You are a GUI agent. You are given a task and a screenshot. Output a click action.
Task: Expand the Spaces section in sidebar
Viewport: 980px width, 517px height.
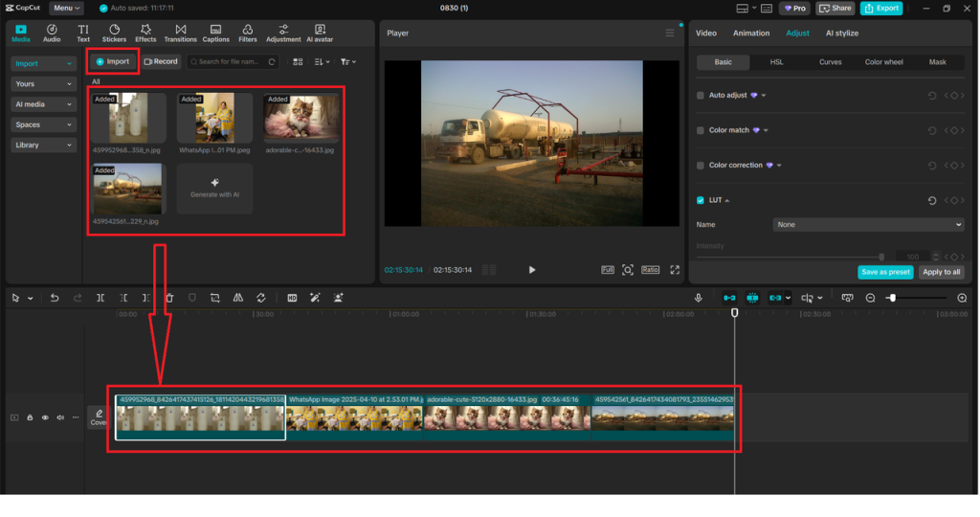pos(43,125)
